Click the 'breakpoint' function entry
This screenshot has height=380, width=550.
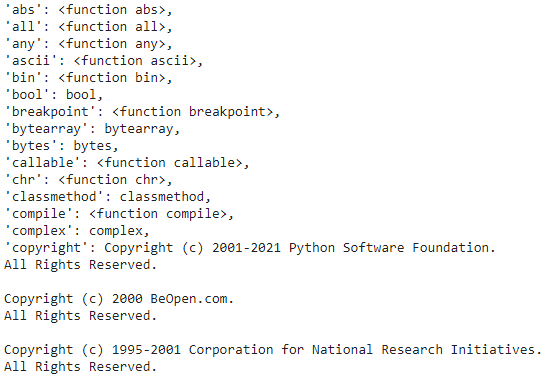click(x=142, y=112)
